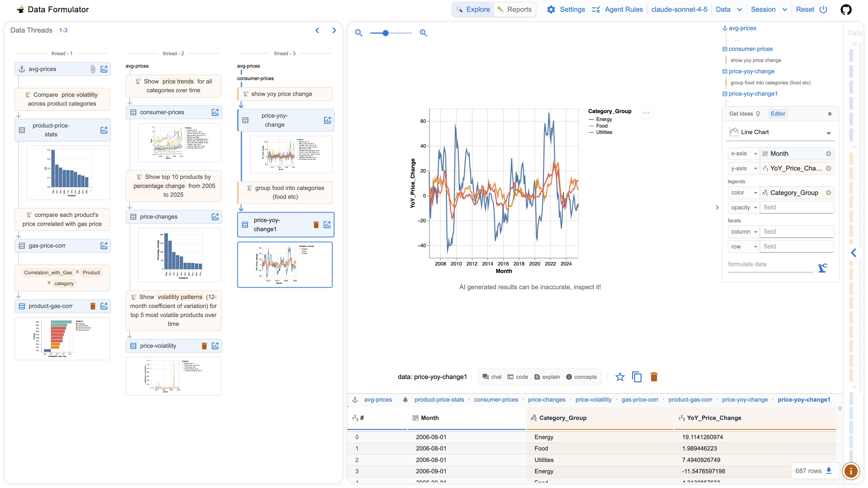Copy the chart using the duplicate icon
The height and width of the screenshot is (488, 868).
click(x=637, y=377)
